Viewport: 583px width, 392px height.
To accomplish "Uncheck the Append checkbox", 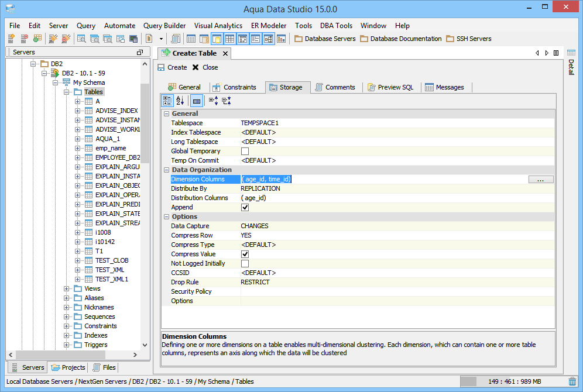I will (245, 207).
